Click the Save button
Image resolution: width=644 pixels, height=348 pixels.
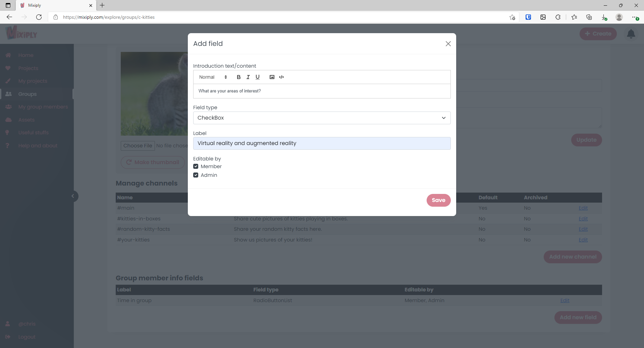[x=438, y=200]
